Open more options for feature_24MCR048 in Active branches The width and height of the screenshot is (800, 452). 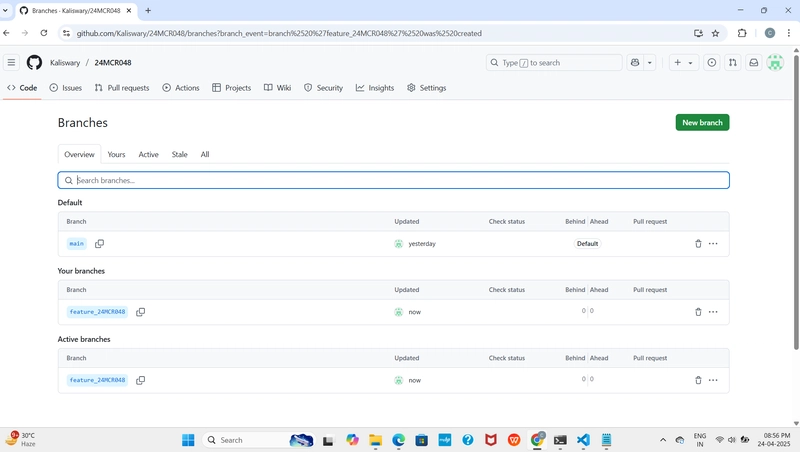[x=713, y=380]
